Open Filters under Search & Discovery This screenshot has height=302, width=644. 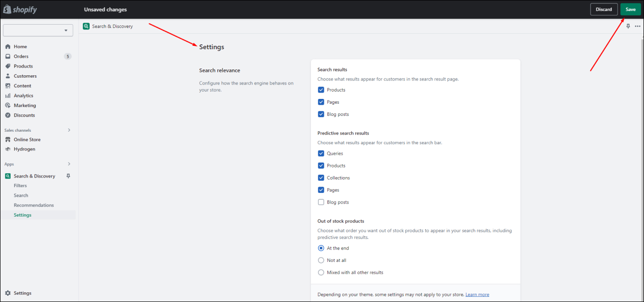tap(20, 186)
